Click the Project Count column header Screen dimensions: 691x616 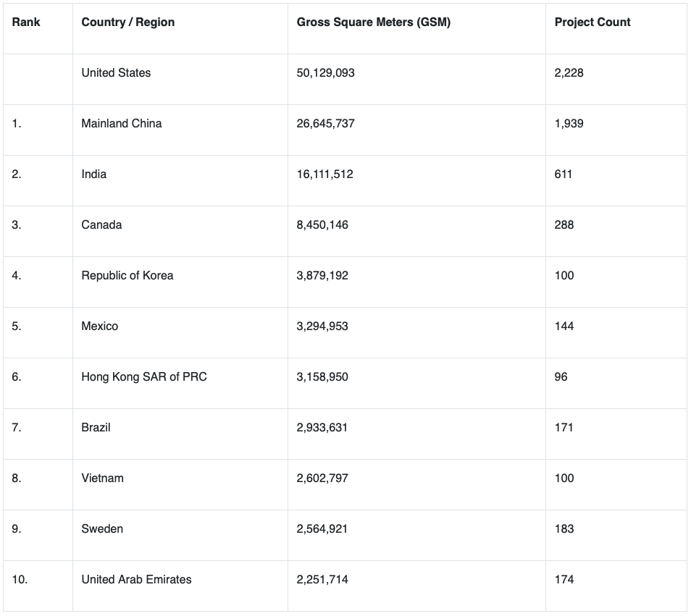pos(592,22)
